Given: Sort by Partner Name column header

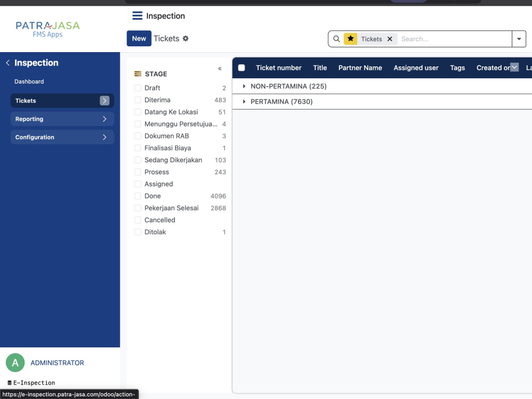Looking at the screenshot, I should pos(360,68).
